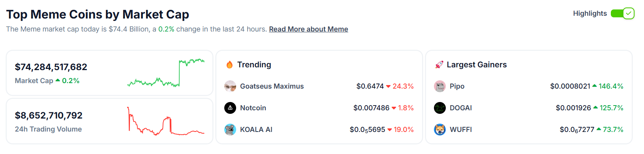Click the Trending flame icon
The image size is (644, 154).
tap(229, 65)
